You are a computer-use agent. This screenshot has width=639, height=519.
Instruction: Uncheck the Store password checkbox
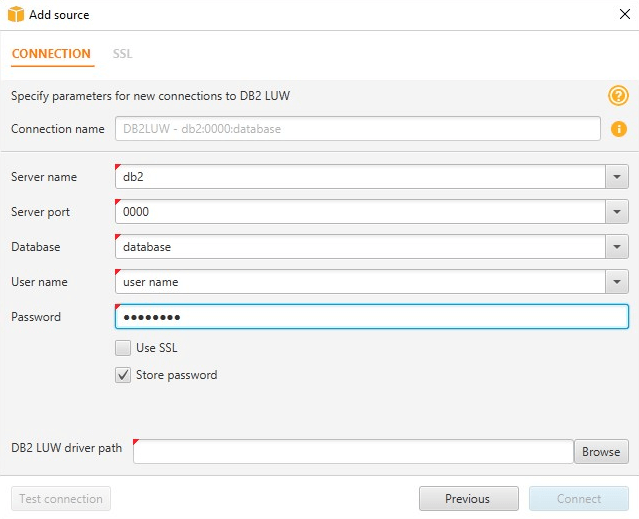pyautogui.click(x=123, y=375)
